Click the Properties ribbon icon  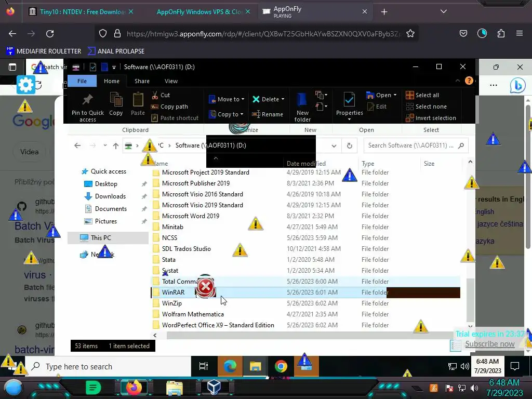(349, 99)
